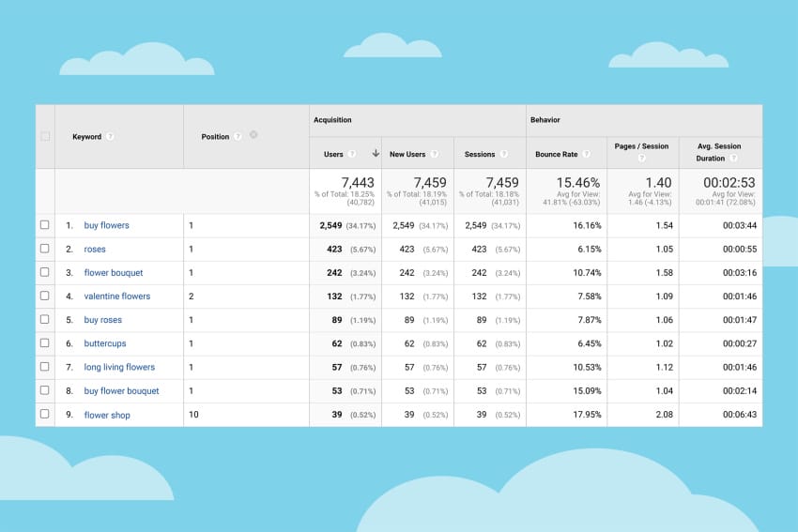Tick the checkbox next to flower shop
The width and height of the screenshot is (798, 532).
click(44, 415)
